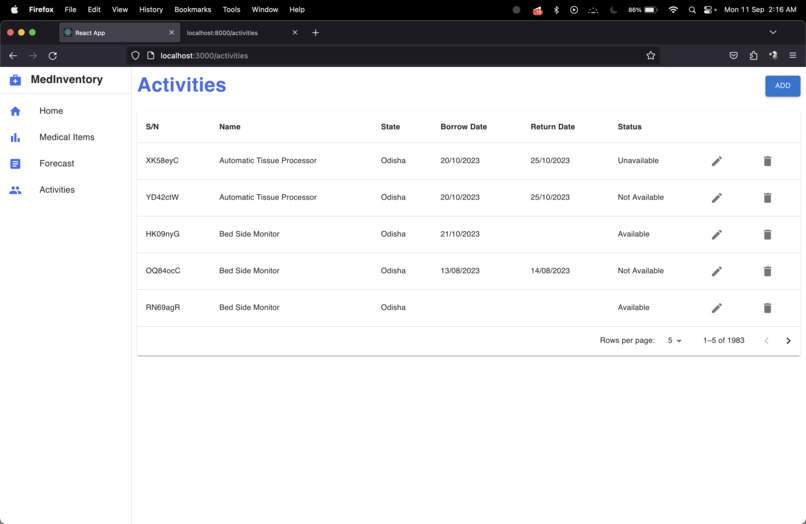Edit the HK09nyG row with pencil icon
The width and height of the screenshot is (806, 524).
coord(717,234)
